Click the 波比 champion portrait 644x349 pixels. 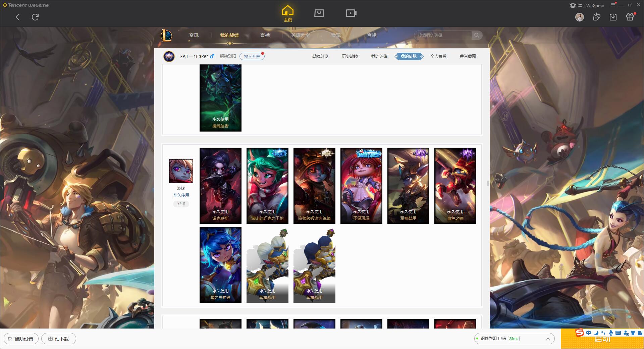(x=181, y=171)
